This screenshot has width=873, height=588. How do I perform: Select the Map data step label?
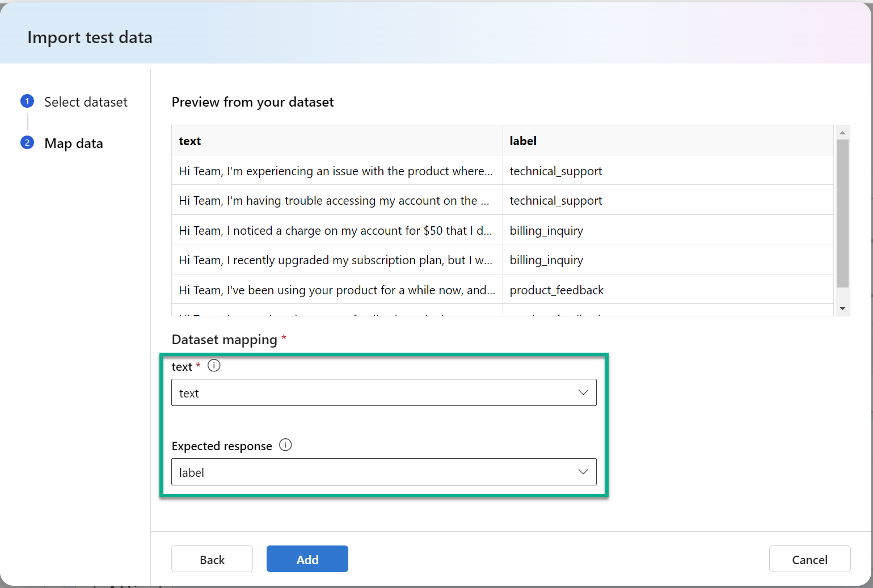click(x=74, y=143)
